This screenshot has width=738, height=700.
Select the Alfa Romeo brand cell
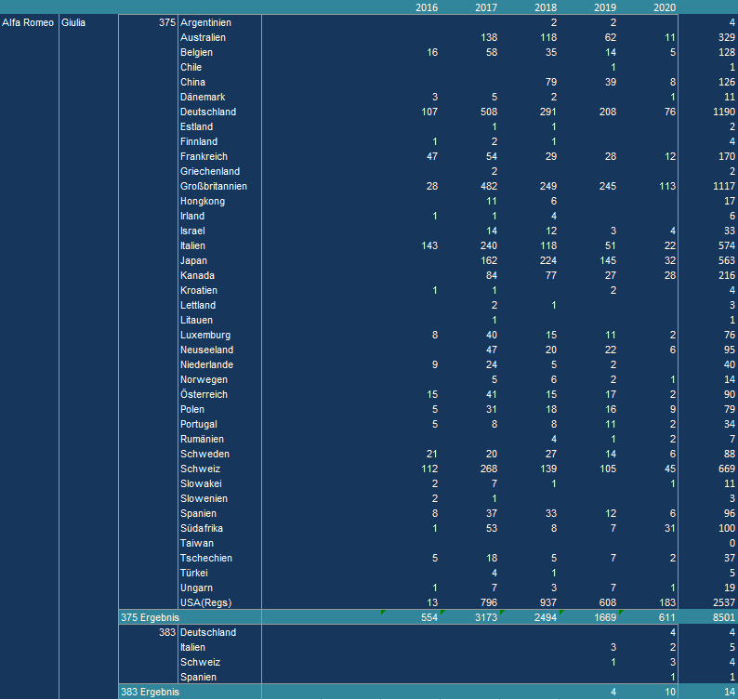(26, 22)
